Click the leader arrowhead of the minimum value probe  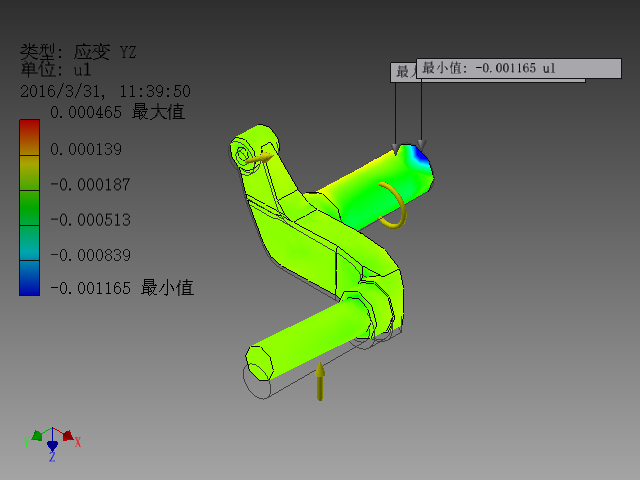click(422, 145)
